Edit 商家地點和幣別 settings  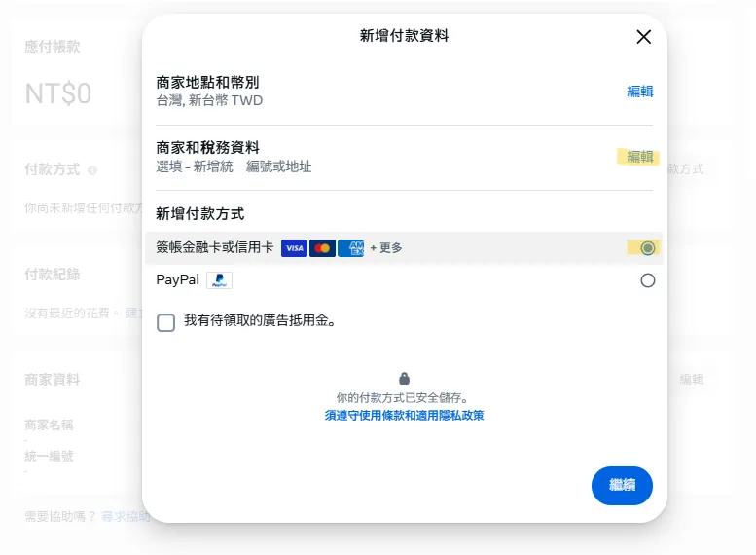tap(639, 92)
